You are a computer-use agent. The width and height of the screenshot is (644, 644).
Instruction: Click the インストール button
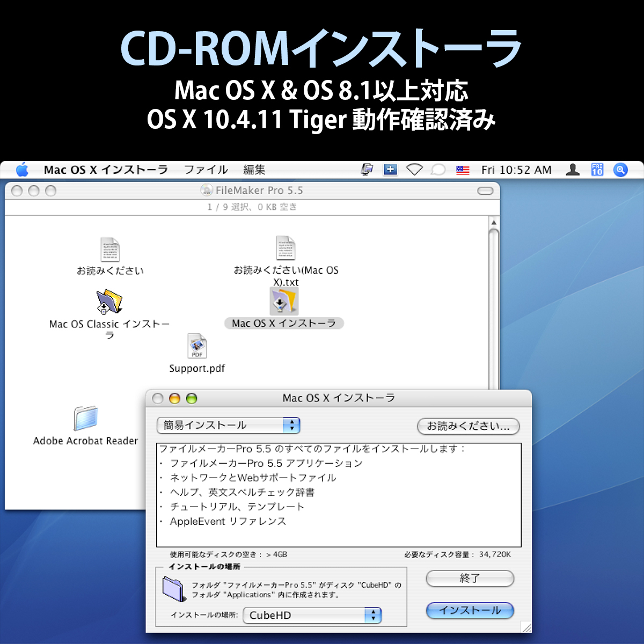pos(470,610)
